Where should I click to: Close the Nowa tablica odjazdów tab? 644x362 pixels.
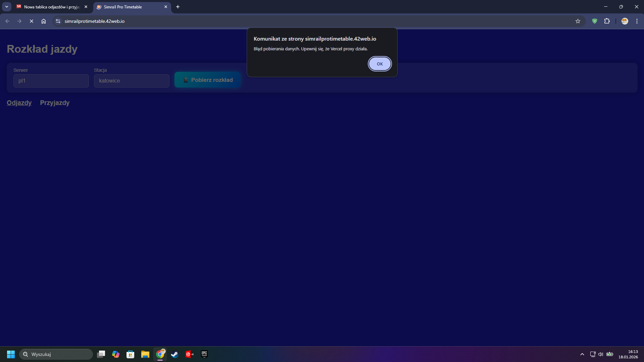86,7
